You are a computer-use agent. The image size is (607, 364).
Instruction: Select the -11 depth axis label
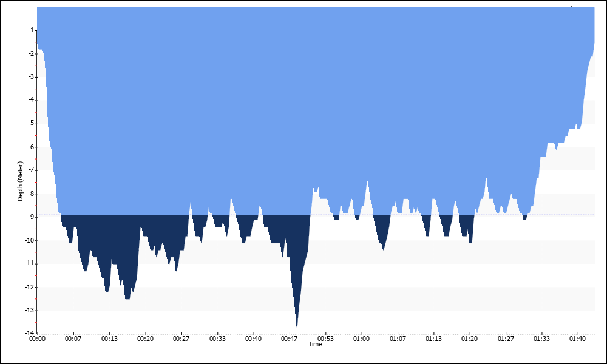coord(30,263)
